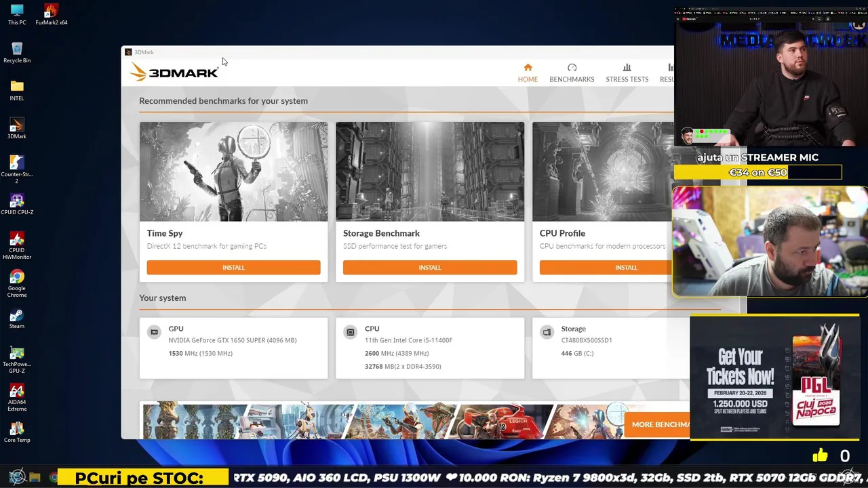Install the Storage Benchmark
The height and width of the screenshot is (488, 868).
point(430,268)
